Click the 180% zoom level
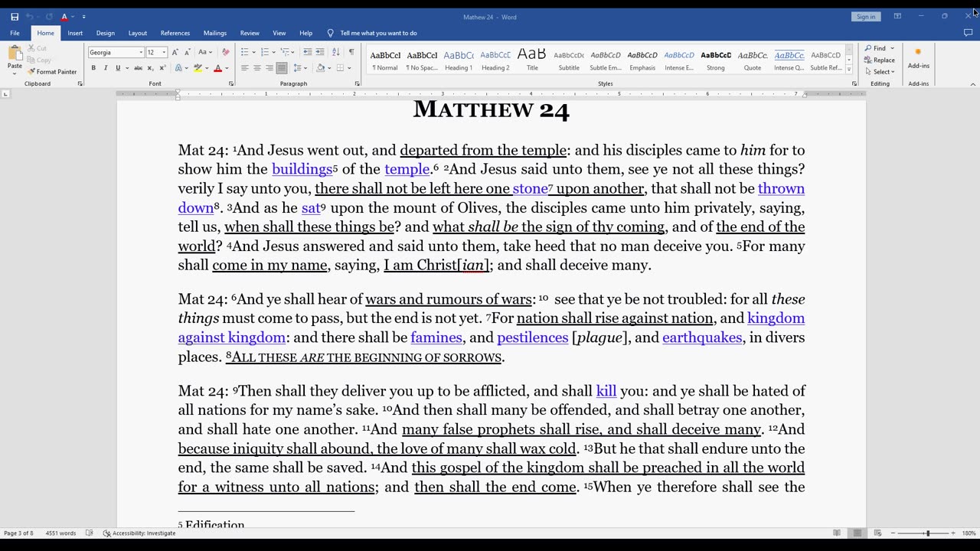 click(969, 533)
